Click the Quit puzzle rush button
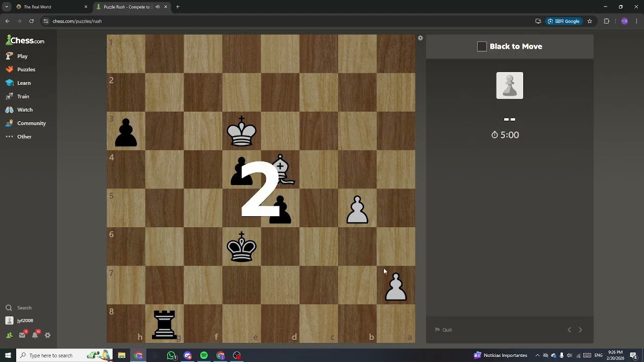 coord(444,330)
